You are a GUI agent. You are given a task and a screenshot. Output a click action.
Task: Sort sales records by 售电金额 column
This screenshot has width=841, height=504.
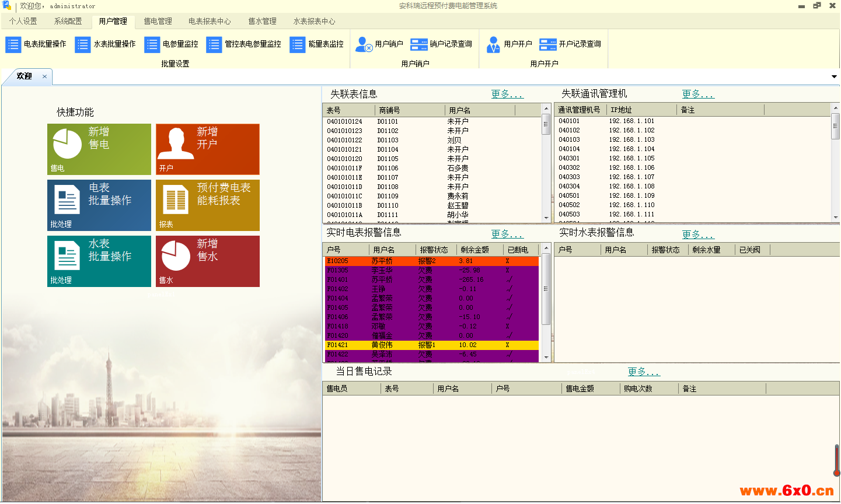[591, 388]
